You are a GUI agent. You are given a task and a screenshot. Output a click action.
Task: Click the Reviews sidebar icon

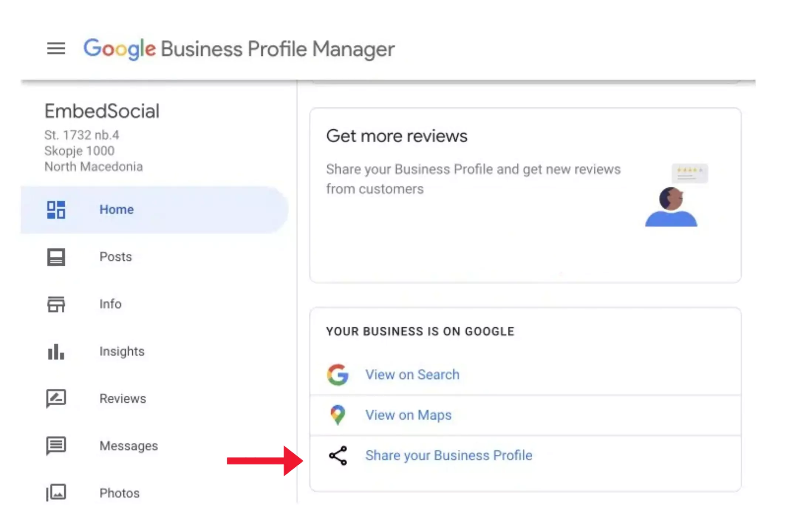pyautogui.click(x=56, y=399)
